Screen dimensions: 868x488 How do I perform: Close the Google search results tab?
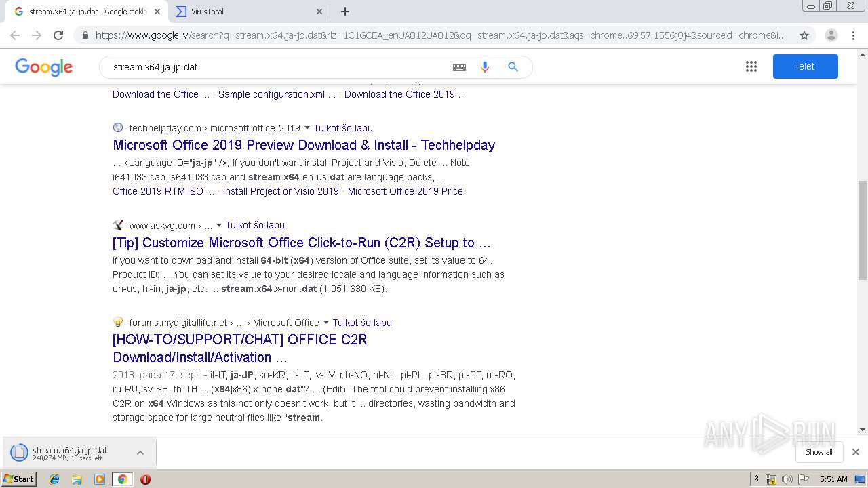coord(157,12)
